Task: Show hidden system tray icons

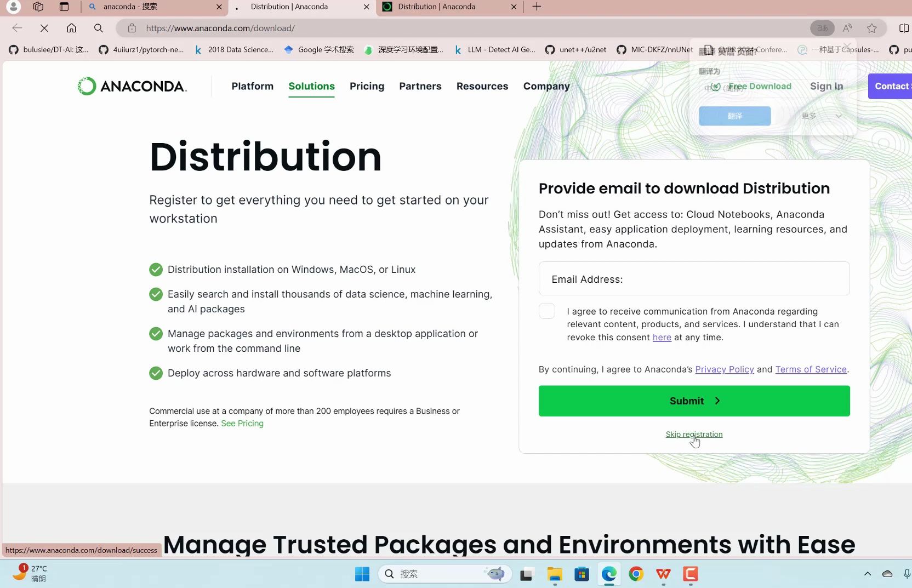Action: pyautogui.click(x=868, y=574)
